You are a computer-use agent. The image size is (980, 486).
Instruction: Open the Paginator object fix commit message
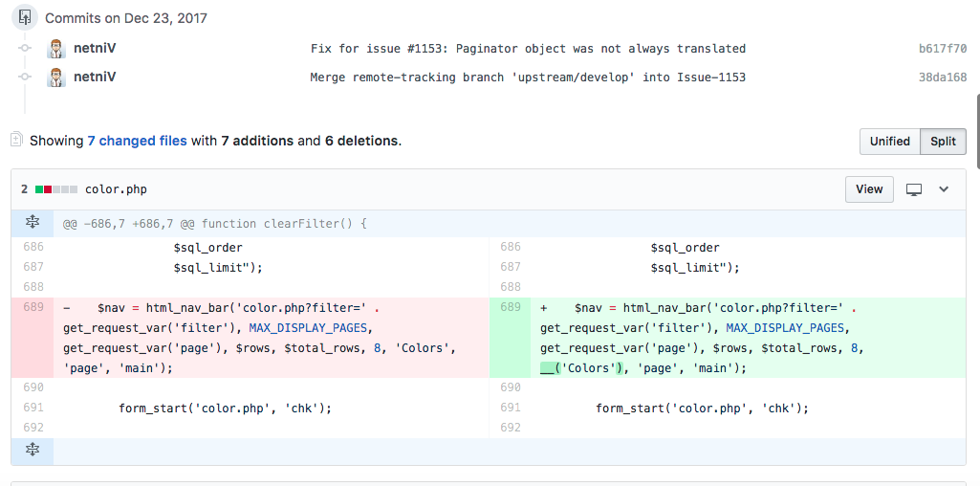(x=528, y=49)
